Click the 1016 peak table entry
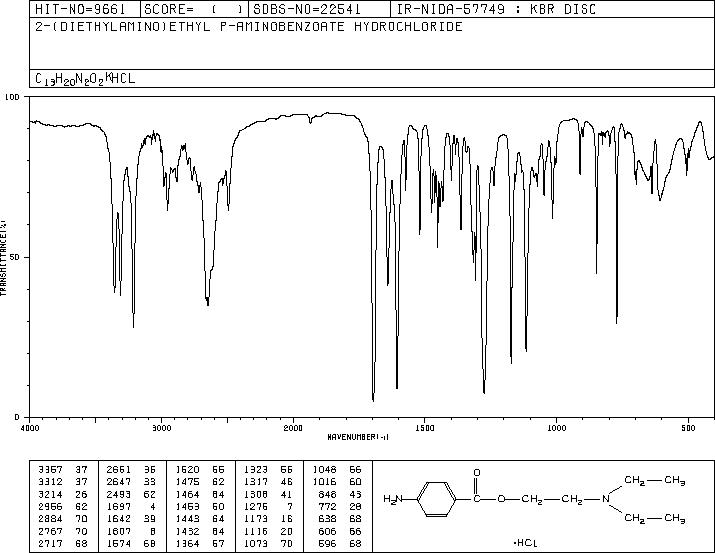The height and width of the screenshot is (553, 715). coord(337,482)
